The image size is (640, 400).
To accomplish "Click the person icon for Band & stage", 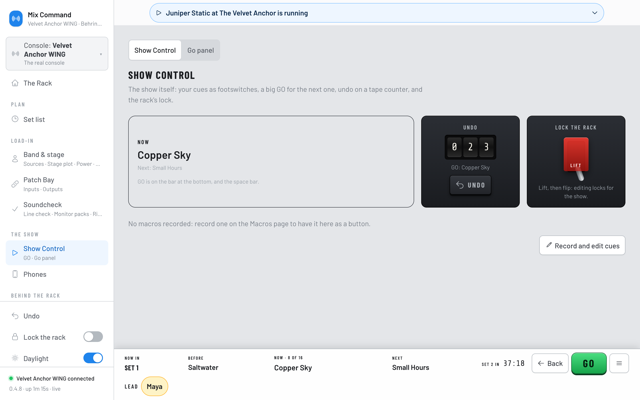I will (15, 159).
